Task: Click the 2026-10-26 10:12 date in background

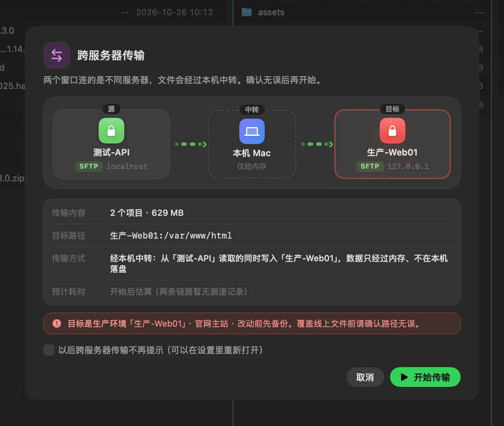Action: [174, 12]
